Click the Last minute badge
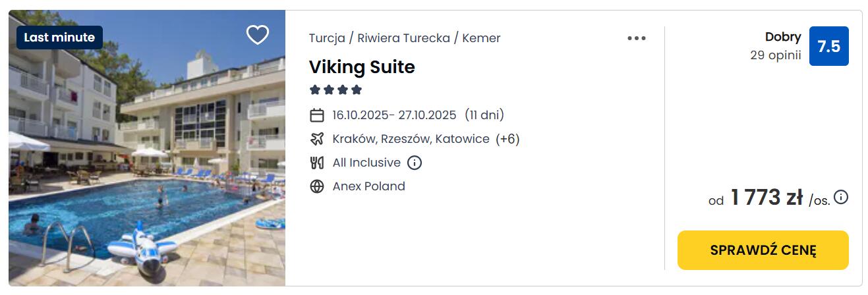Image resolution: width=868 pixels, height=295 pixels. [x=59, y=38]
